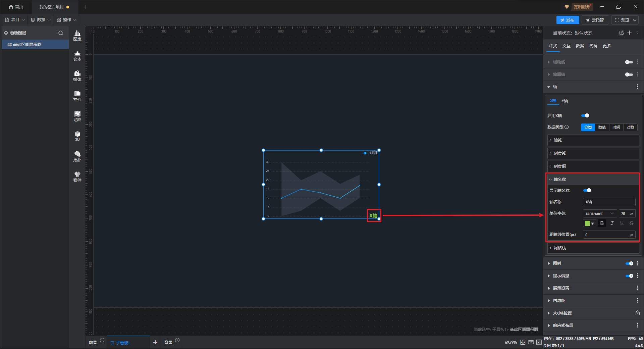Screen dimensions: 644x349
Task: Expand the 刻度线 subsection
Action: (593, 153)
